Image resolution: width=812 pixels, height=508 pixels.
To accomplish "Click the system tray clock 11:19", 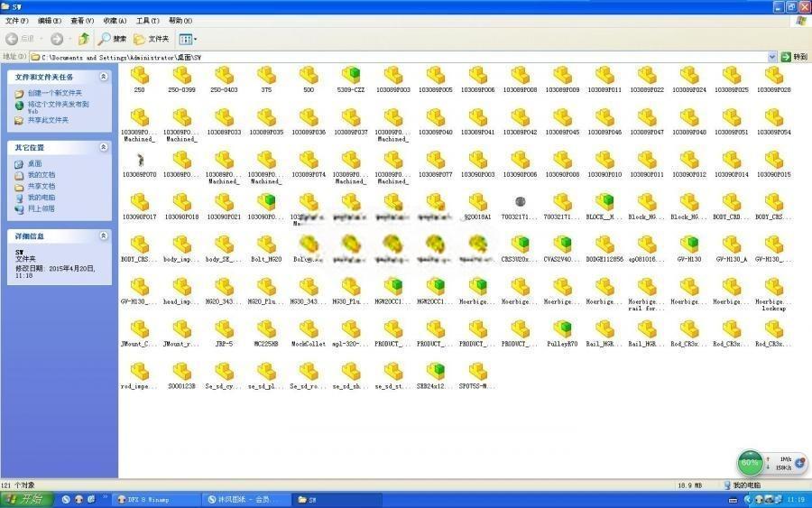I will 796,500.
